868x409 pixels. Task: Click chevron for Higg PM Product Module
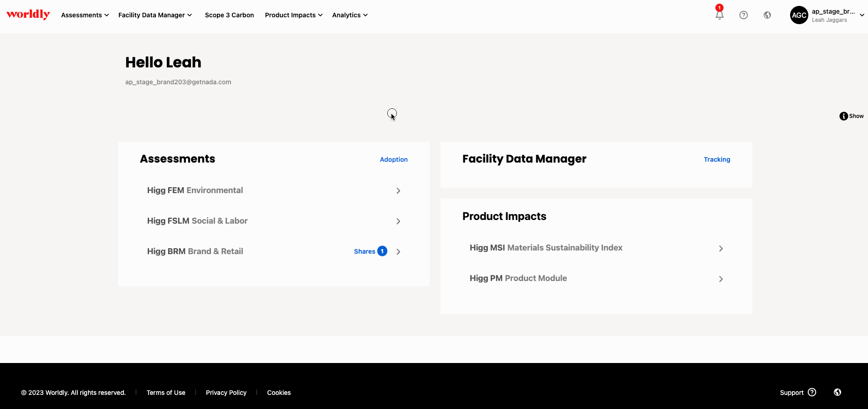(721, 279)
